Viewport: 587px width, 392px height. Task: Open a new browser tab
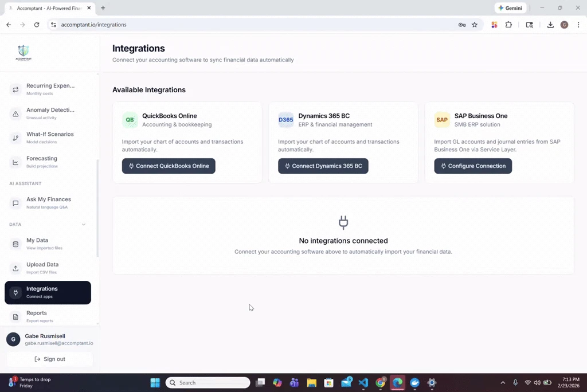[x=103, y=8]
